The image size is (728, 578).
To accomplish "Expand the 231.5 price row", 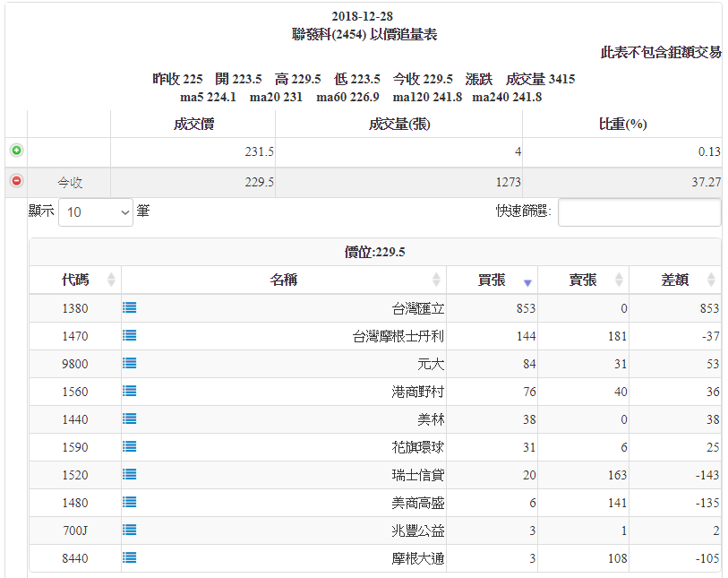I will tap(16, 151).
